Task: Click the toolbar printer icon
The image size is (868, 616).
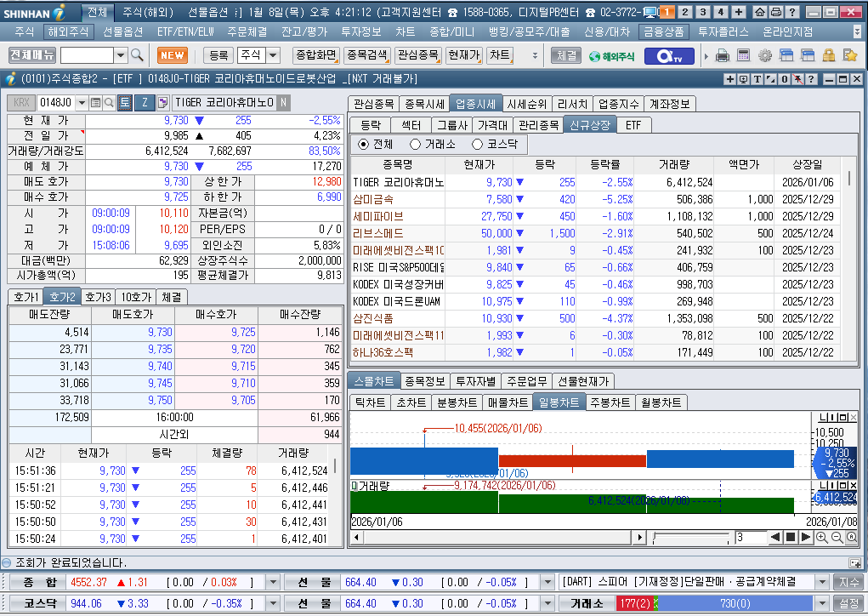Action: click(x=723, y=55)
